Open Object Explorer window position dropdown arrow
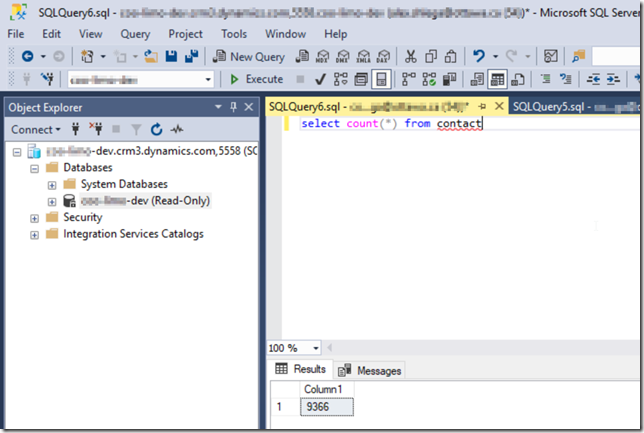The width and height of the screenshot is (644, 433). click(x=218, y=107)
